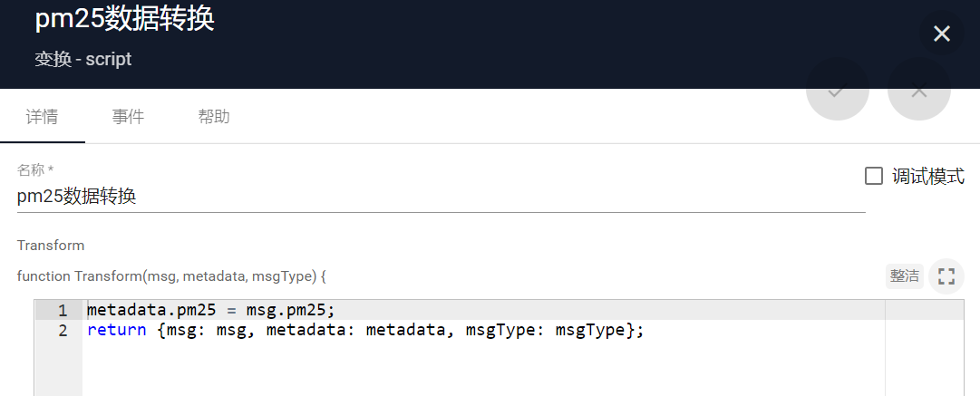Enable the 调试模式 checkbox

(874, 176)
